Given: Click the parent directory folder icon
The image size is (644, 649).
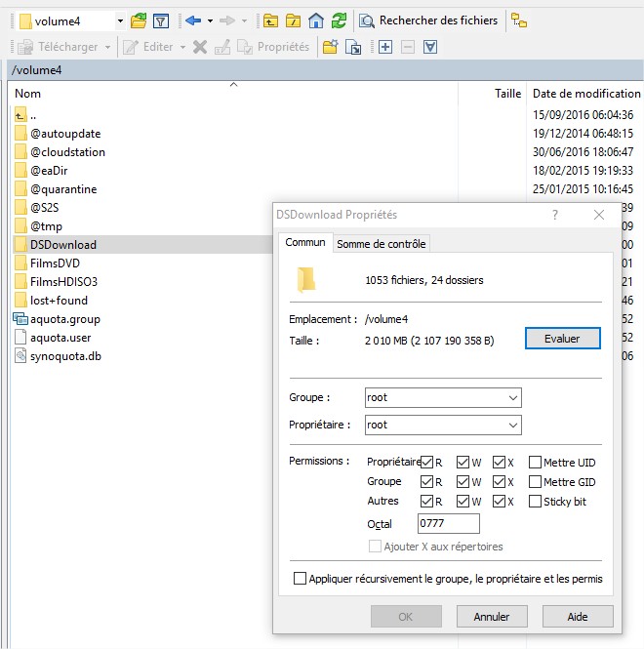Looking at the screenshot, I should [270, 20].
